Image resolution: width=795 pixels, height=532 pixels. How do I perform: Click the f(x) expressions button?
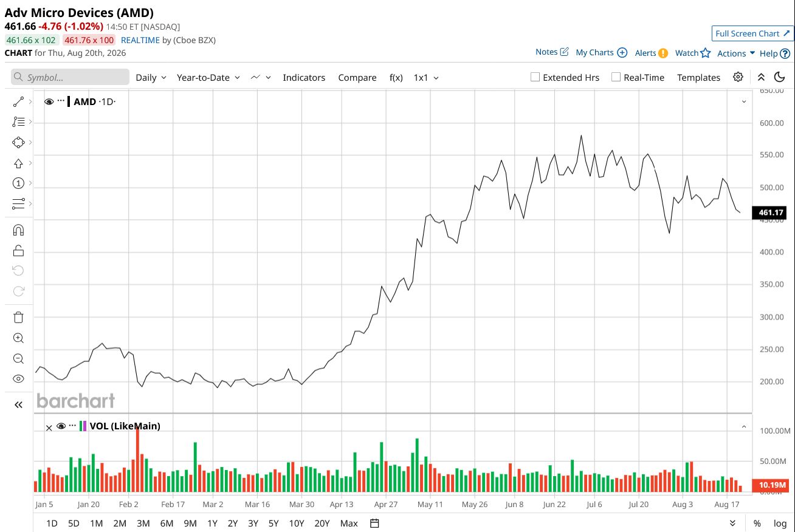(396, 78)
